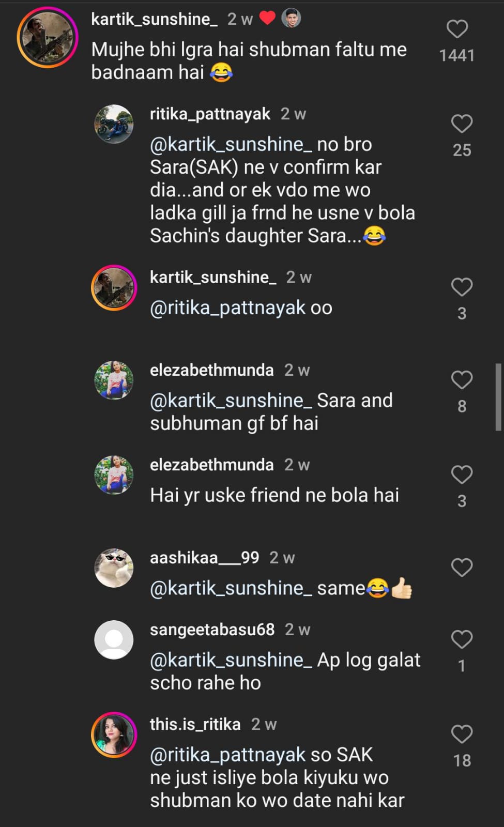Open aashikaa___99 username link
This screenshot has width=504, height=827.
tap(204, 558)
